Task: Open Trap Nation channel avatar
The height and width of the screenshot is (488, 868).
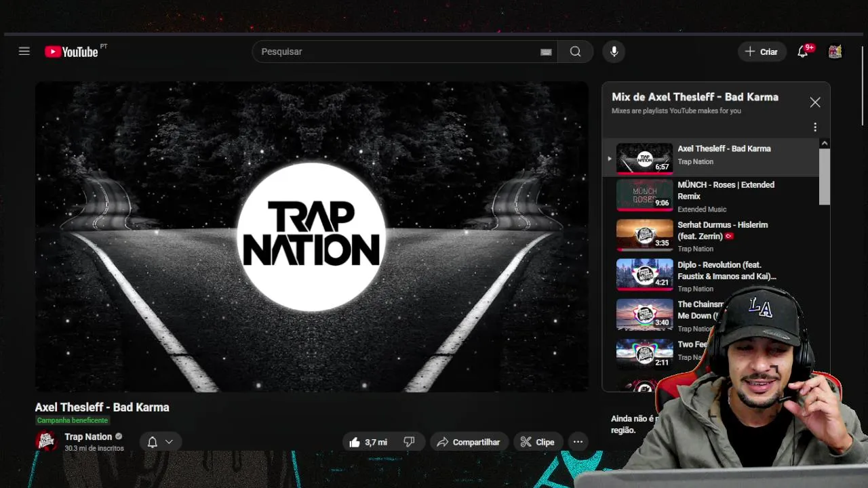Action: coord(46,441)
